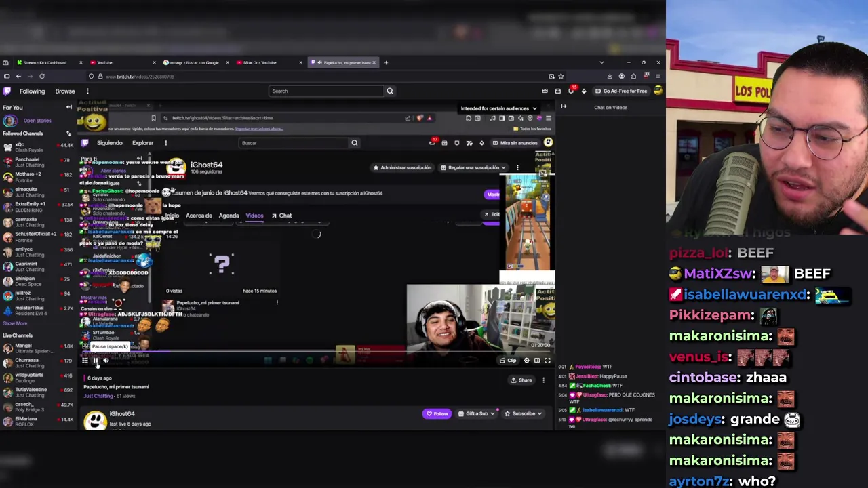Open Prime loot crown icon
This screenshot has width=868, height=488.
pos(545,91)
